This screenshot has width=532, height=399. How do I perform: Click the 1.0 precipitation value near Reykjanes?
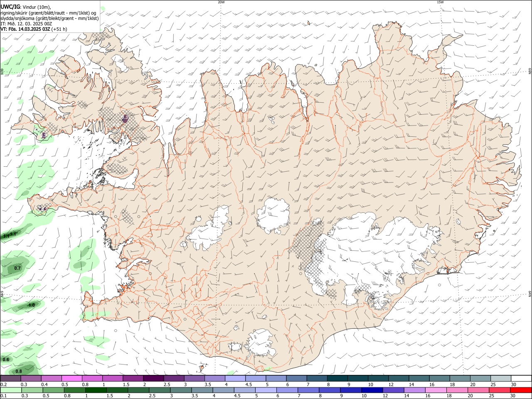click(32, 305)
